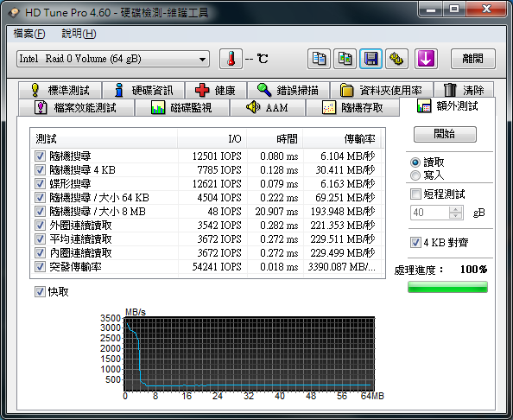Click the green progress bar
Image resolution: width=513 pixels, height=420 pixels.
[x=447, y=287]
